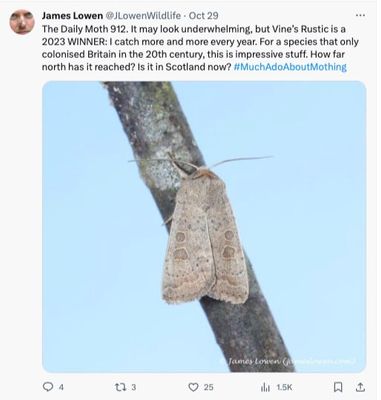Open the @JLowenWildlife handle link

pos(143,16)
